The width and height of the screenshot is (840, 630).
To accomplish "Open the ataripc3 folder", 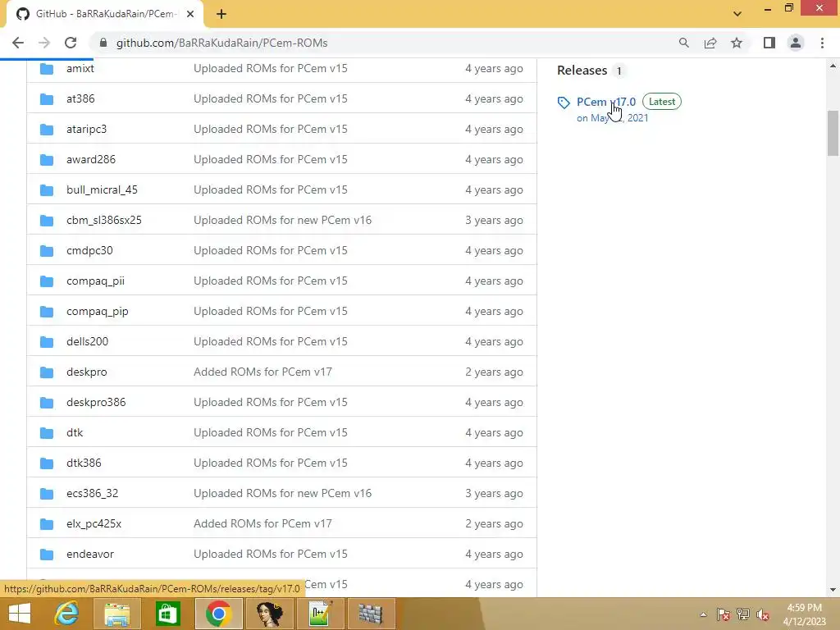I will 86,129.
